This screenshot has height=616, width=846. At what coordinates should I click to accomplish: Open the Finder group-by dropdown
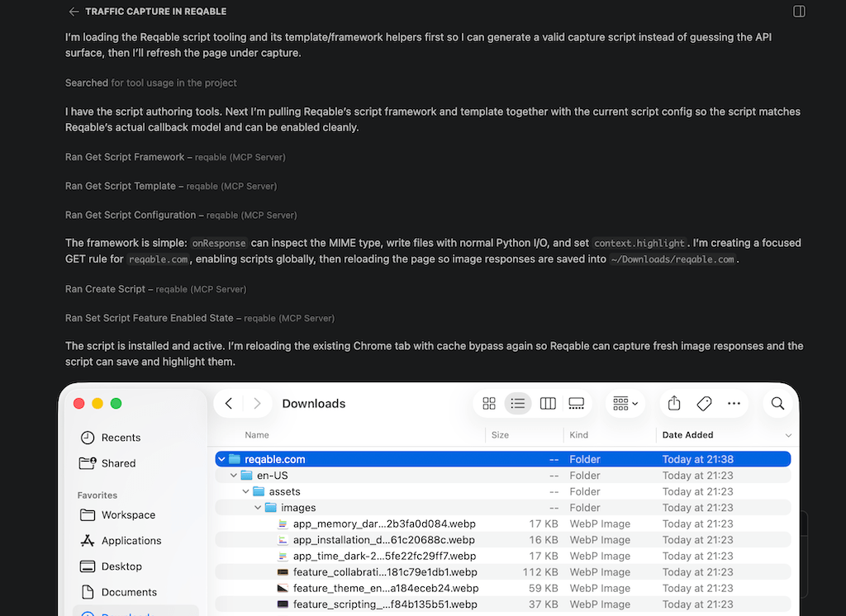click(625, 404)
